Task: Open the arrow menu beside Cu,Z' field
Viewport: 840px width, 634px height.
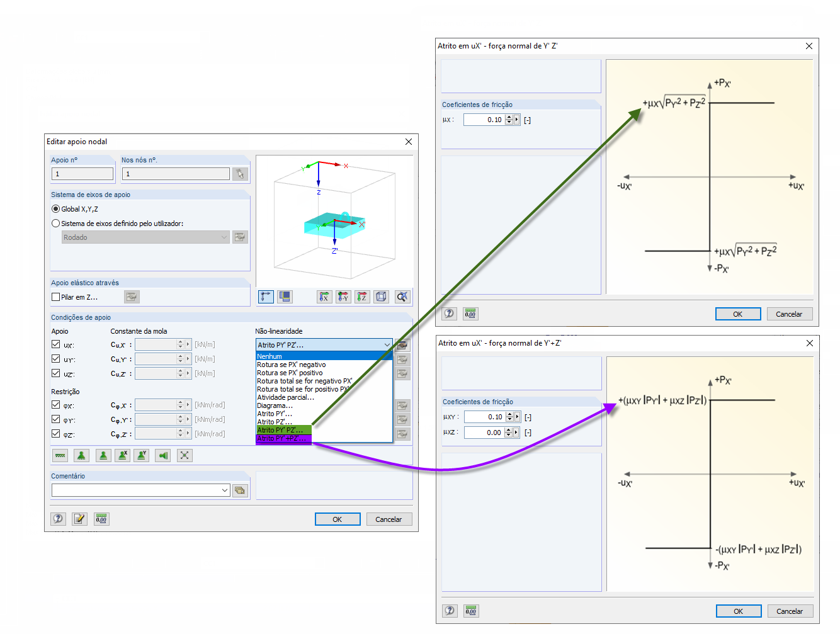Action: coord(188,373)
